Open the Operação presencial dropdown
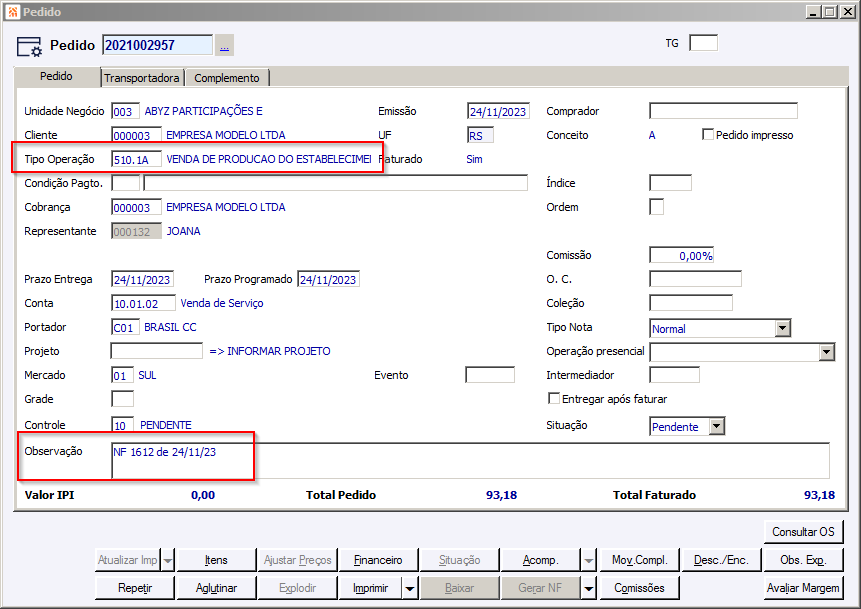The height and width of the screenshot is (609, 861). click(x=826, y=352)
